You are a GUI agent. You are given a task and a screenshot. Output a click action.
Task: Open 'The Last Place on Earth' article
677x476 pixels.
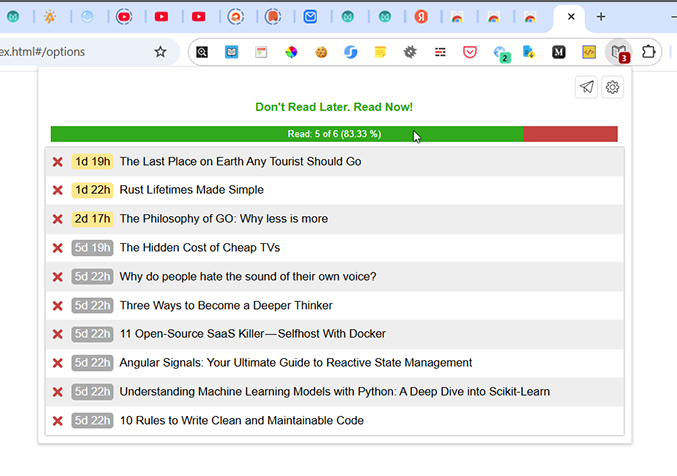point(240,161)
